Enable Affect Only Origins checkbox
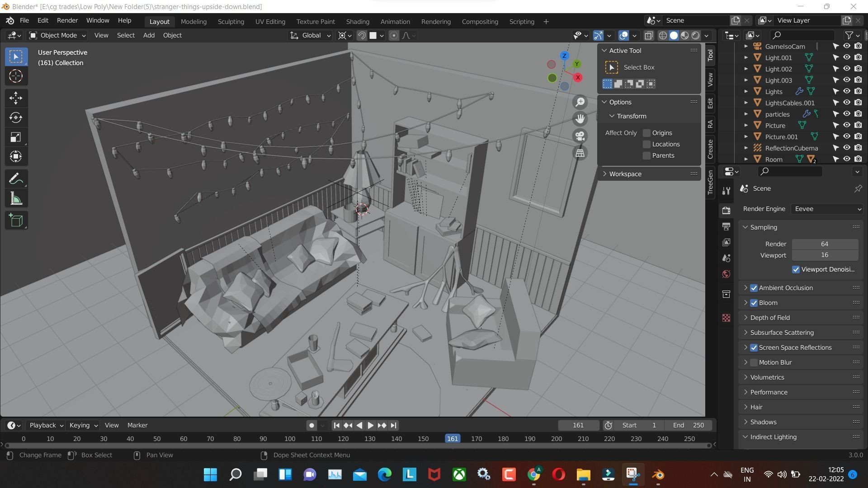This screenshot has height=488, width=868. tap(647, 133)
